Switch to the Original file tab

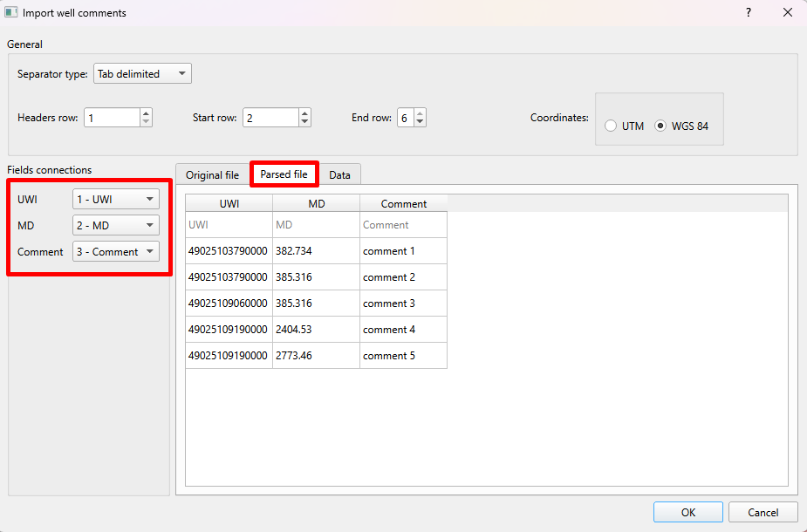[211, 174]
